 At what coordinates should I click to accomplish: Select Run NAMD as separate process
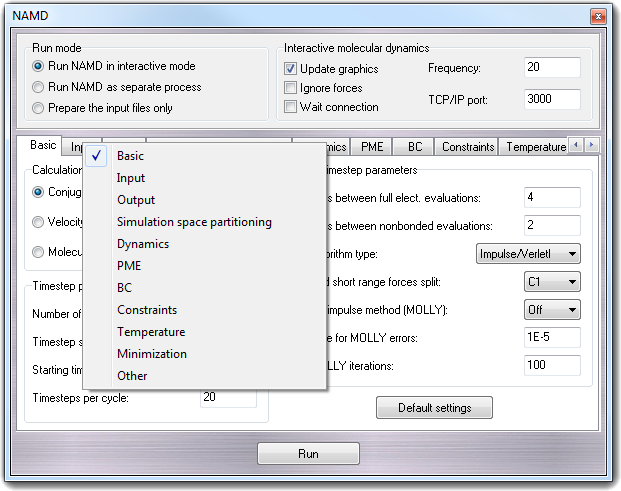pyautogui.click(x=39, y=87)
